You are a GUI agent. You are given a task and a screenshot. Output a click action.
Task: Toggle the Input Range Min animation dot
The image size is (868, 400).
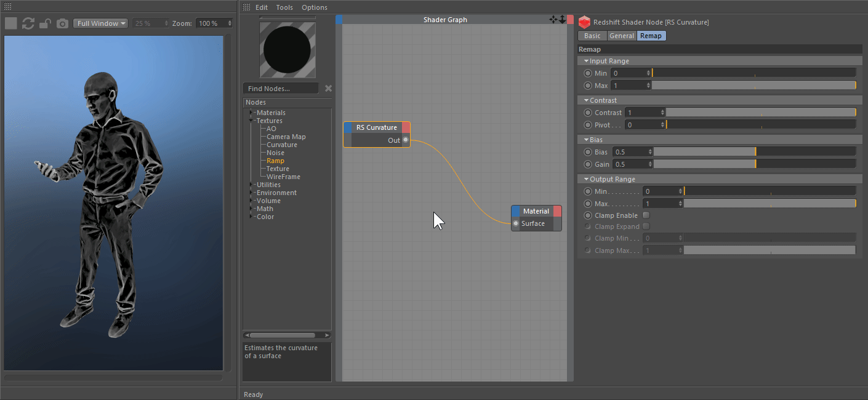[587, 73]
